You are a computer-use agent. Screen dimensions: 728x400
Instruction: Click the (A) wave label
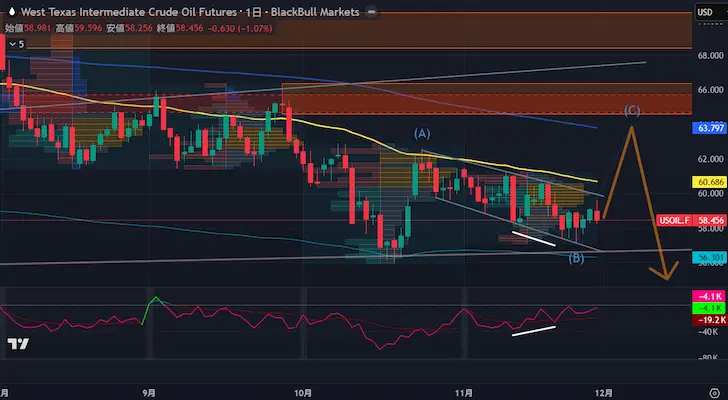coord(422,133)
